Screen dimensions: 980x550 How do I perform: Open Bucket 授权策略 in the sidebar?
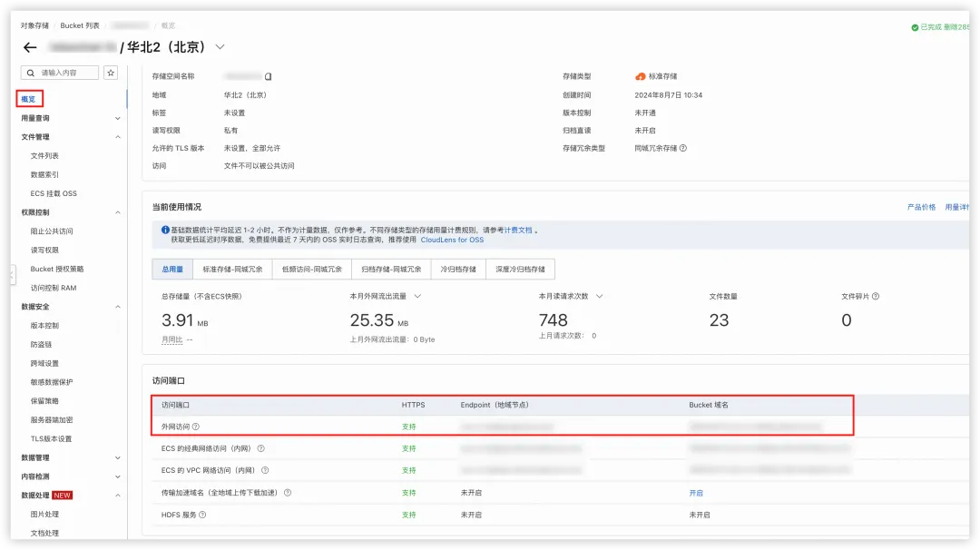[x=57, y=270]
